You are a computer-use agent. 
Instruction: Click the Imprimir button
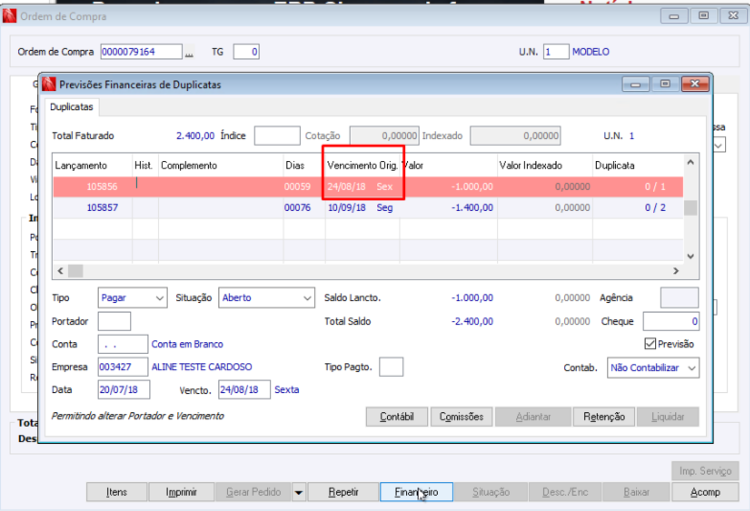click(181, 492)
